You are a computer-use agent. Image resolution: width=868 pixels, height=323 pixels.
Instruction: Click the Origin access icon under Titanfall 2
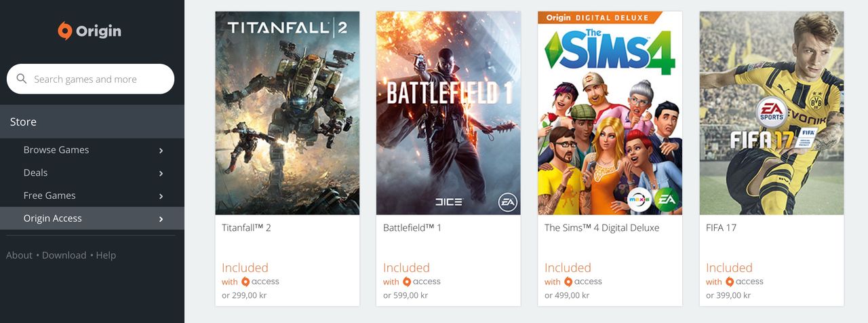(246, 282)
